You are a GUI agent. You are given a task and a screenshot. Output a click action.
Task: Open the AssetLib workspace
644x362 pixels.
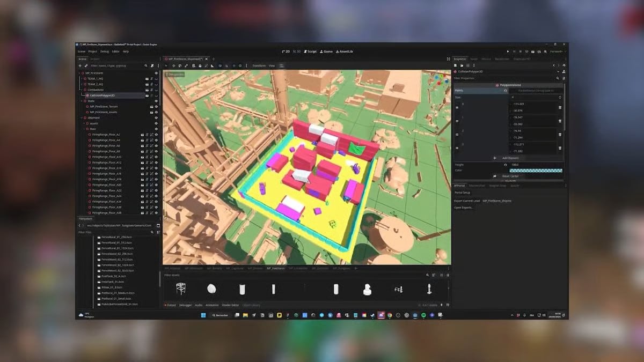pyautogui.click(x=344, y=51)
